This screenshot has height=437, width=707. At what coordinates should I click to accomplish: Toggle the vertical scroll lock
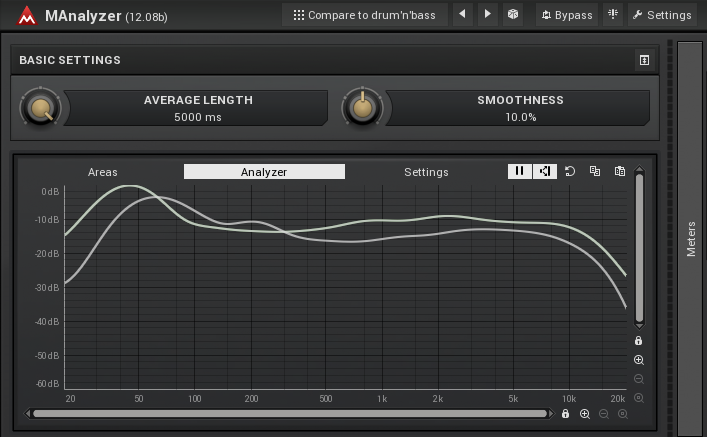pos(639,341)
